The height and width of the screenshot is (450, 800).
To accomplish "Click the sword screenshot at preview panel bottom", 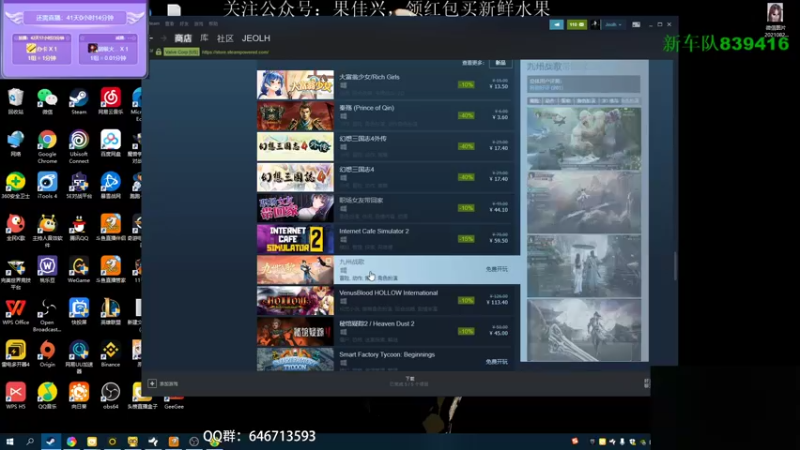I will [x=584, y=330].
